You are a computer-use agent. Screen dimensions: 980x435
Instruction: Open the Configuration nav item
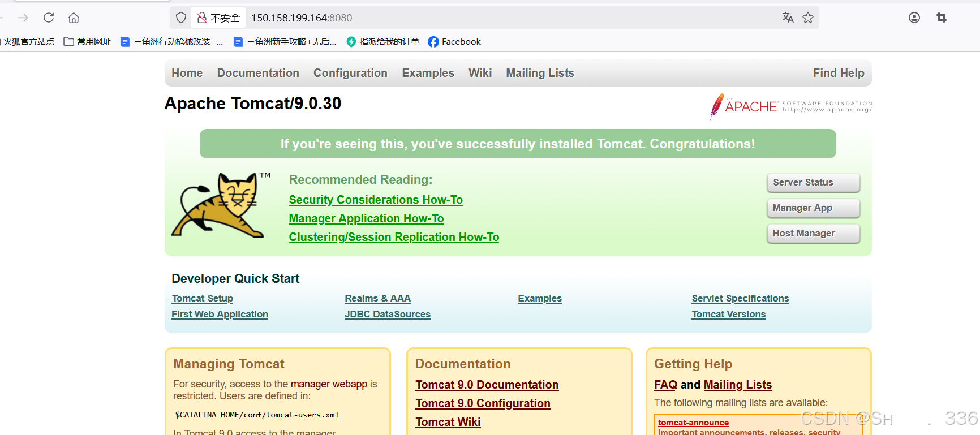point(350,73)
